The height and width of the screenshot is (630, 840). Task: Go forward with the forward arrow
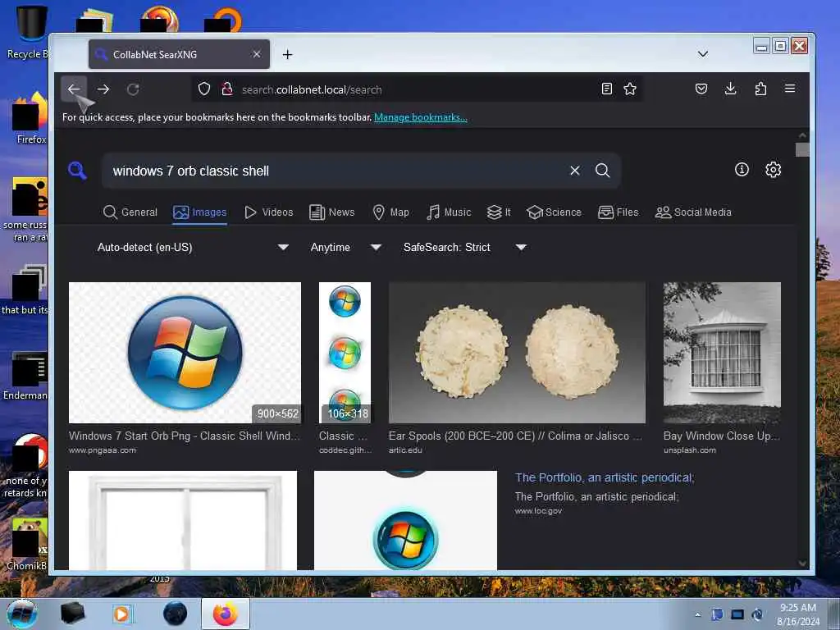(x=103, y=89)
